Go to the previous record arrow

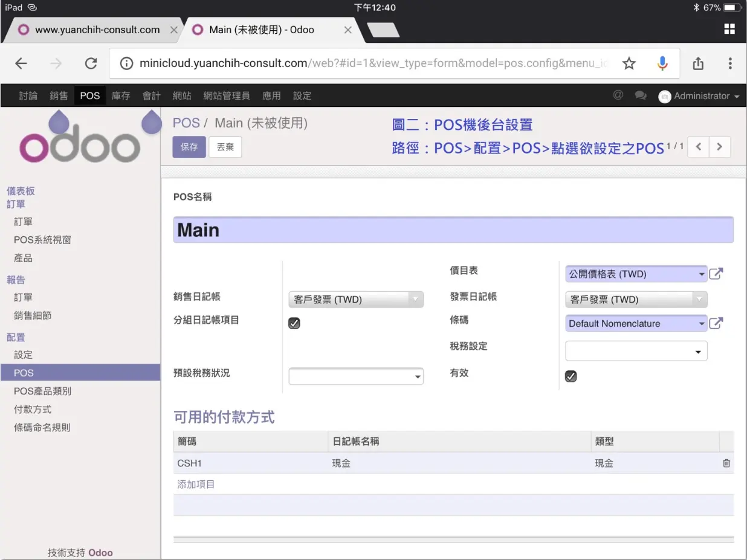[x=699, y=147]
